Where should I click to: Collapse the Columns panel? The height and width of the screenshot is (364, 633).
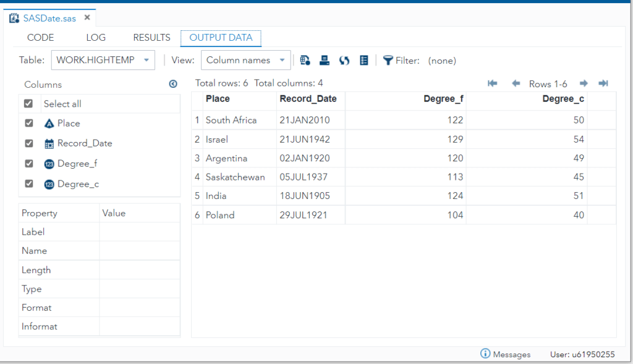pos(173,83)
